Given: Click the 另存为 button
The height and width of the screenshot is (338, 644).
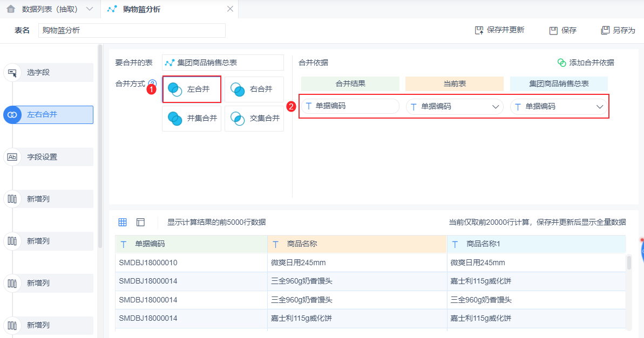Looking at the screenshot, I should [618, 30].
